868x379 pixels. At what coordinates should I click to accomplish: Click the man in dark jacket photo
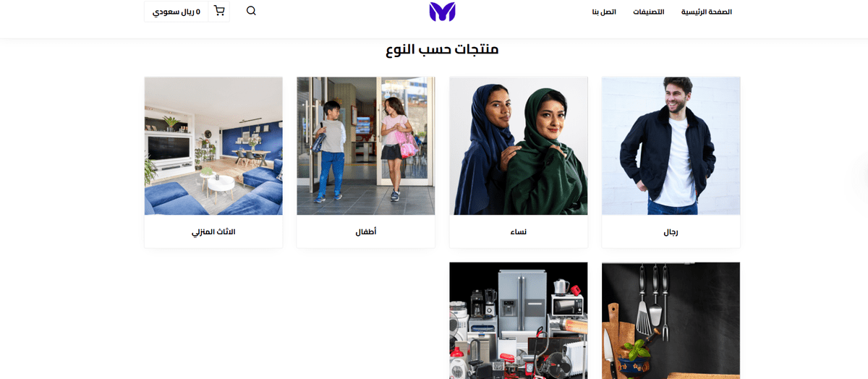point(671,146)
